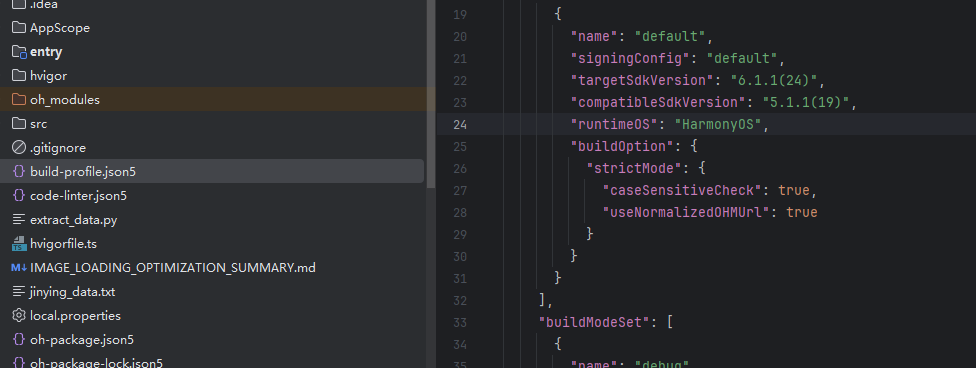The image size is (976, 371).
Task: Click the extract_data.py file icon
Action: point(19,220)
